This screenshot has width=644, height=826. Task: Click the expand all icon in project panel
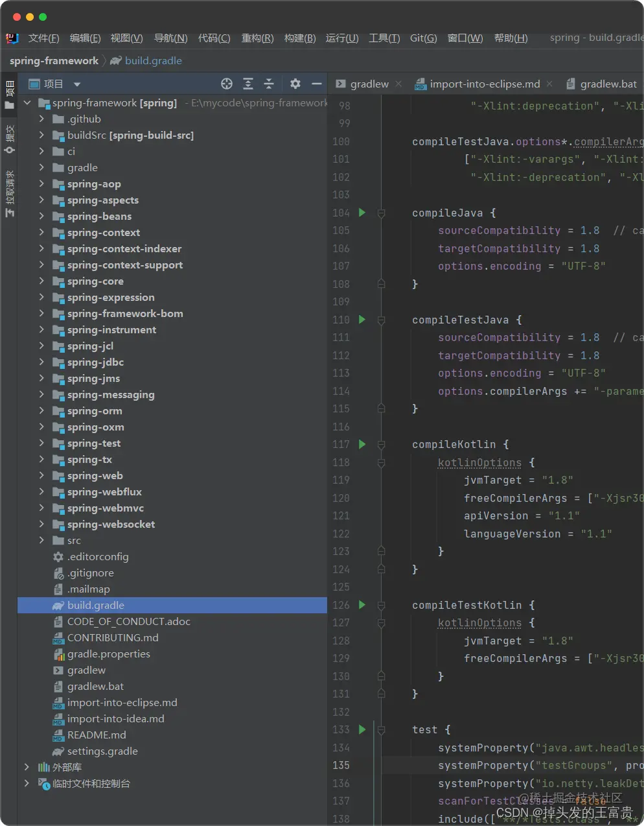point(248,84)
